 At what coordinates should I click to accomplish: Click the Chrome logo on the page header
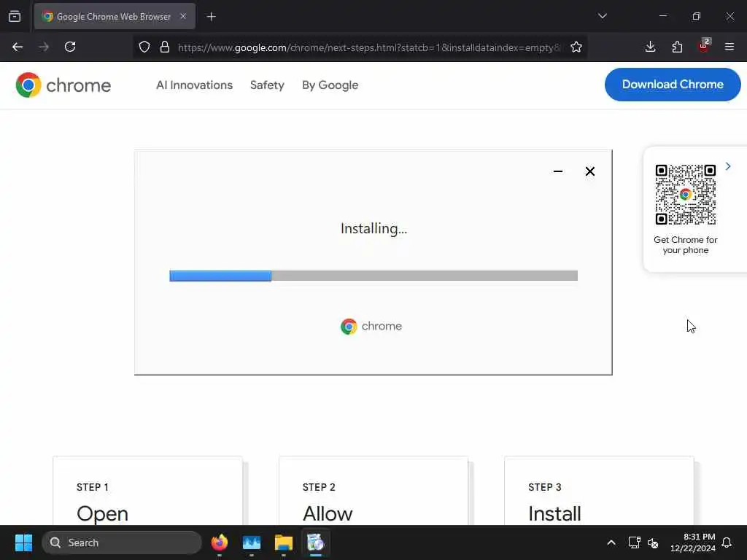click(x=63, y=85)
